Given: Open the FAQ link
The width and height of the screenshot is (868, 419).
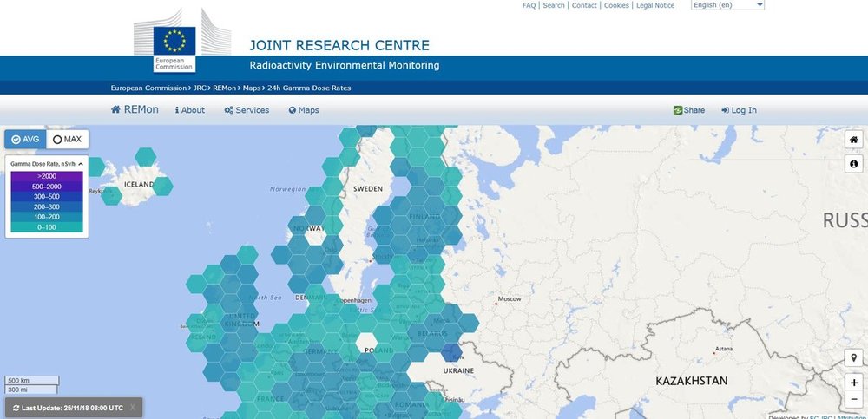Looking at the screenshot, I should tap(529, 5).
